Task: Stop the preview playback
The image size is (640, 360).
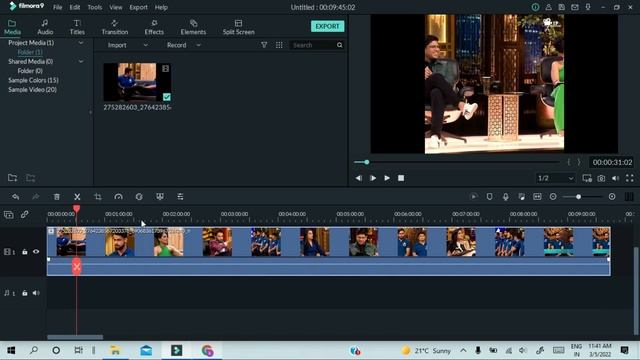Action: pyautogui.click(x=401, y=178)
